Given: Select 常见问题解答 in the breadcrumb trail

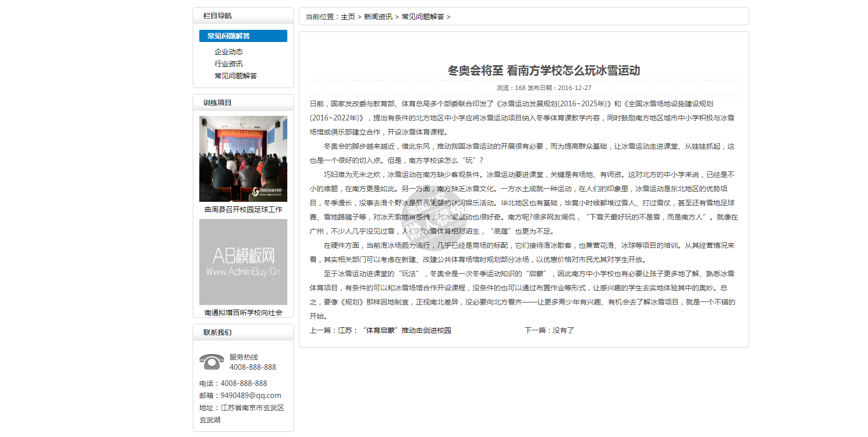Looking at the screenshot, I should 422,17.
